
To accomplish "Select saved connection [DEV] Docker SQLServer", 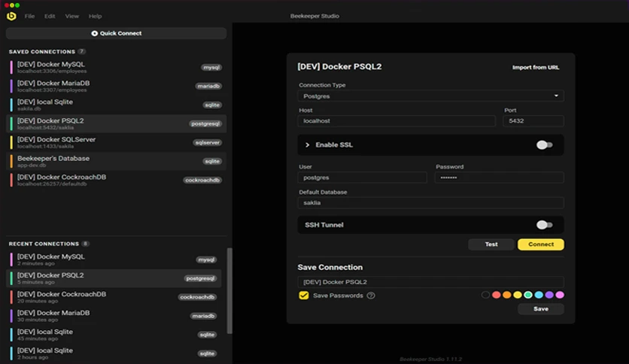I will pyautogui.click(x=116, y=142).
